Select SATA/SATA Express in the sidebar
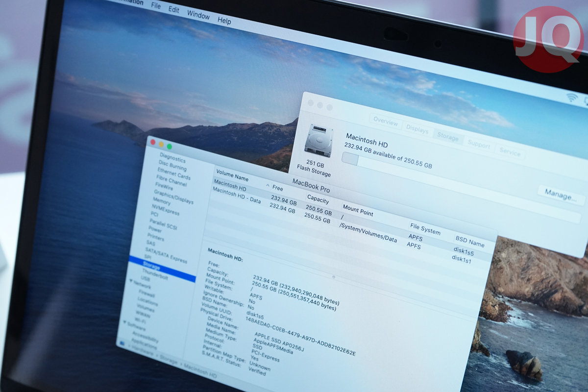This screenshot has width=588, height=392. (166, 255)
